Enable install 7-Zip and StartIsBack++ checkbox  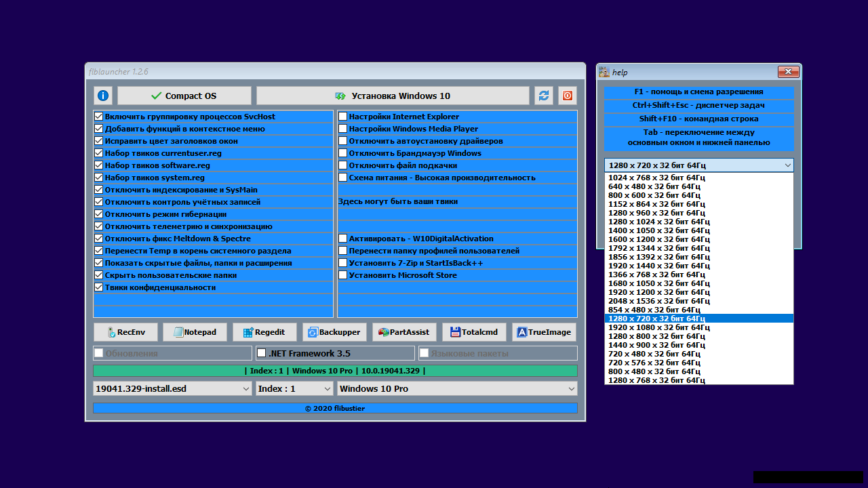pos(343,263)
